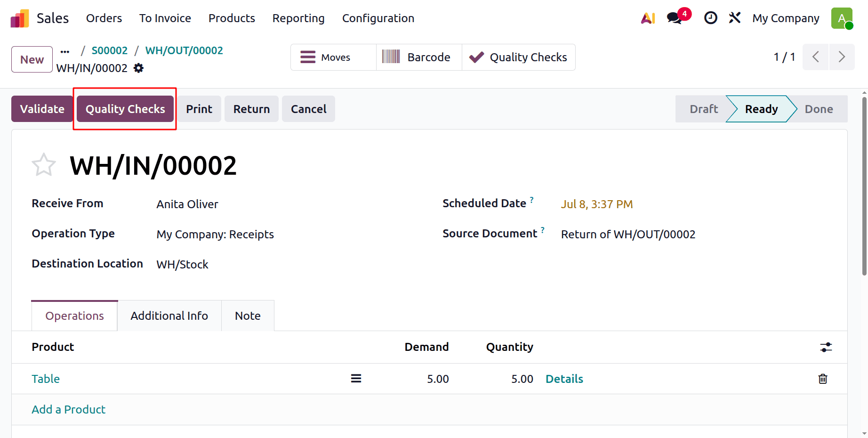
Task: Select the Ready status stage
Action: [x=761, y=109]
